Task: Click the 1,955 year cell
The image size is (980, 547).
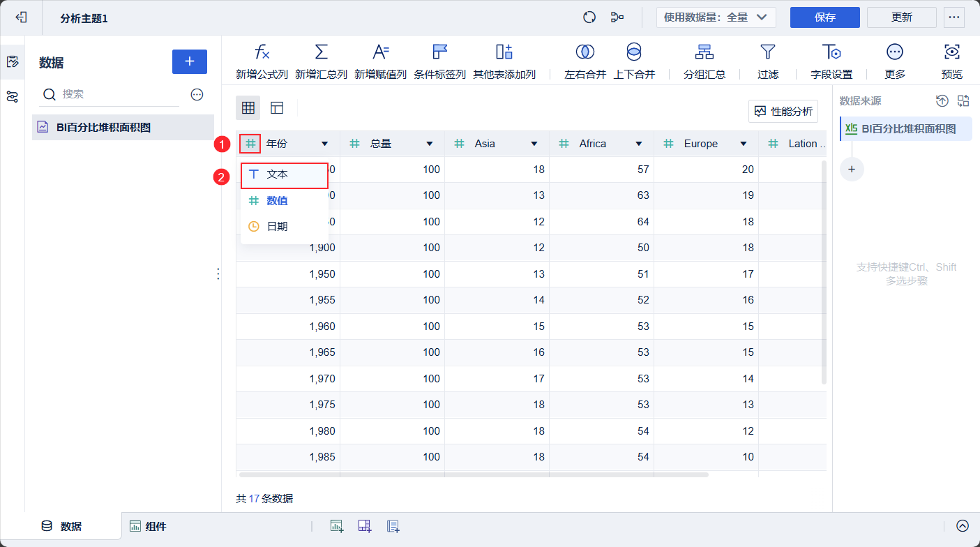Action: pos(288,300)
